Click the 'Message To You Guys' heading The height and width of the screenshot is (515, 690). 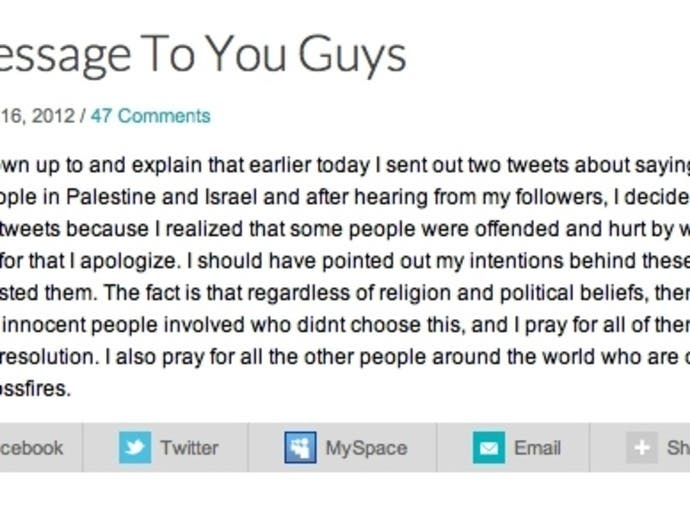point(202,55)
